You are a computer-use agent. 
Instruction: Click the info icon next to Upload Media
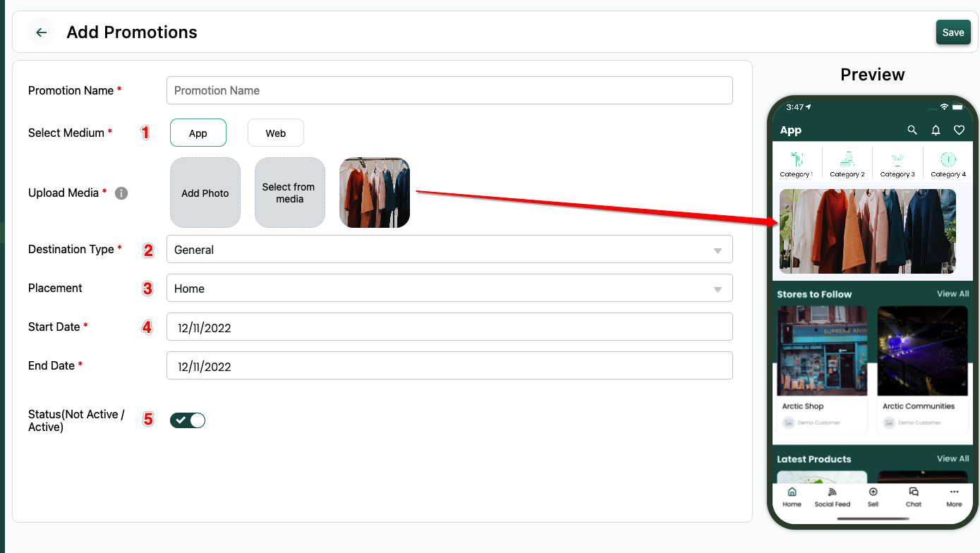[x=121, y=193]
